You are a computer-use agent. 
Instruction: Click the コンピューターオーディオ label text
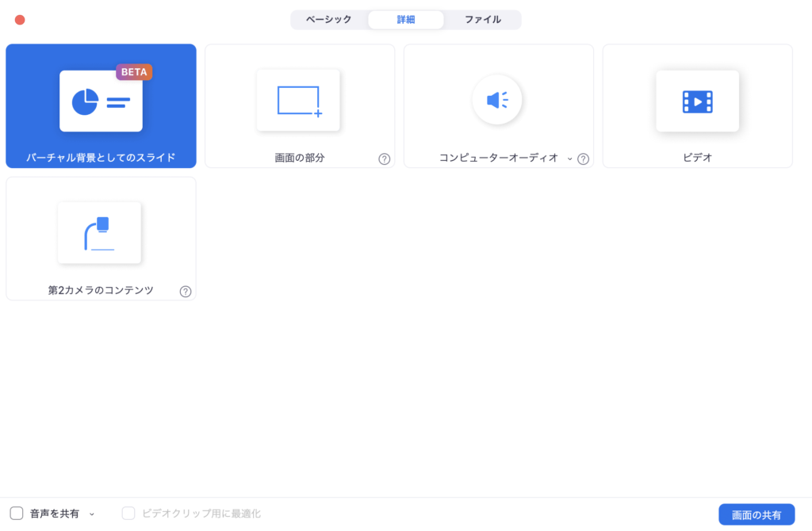499,158
